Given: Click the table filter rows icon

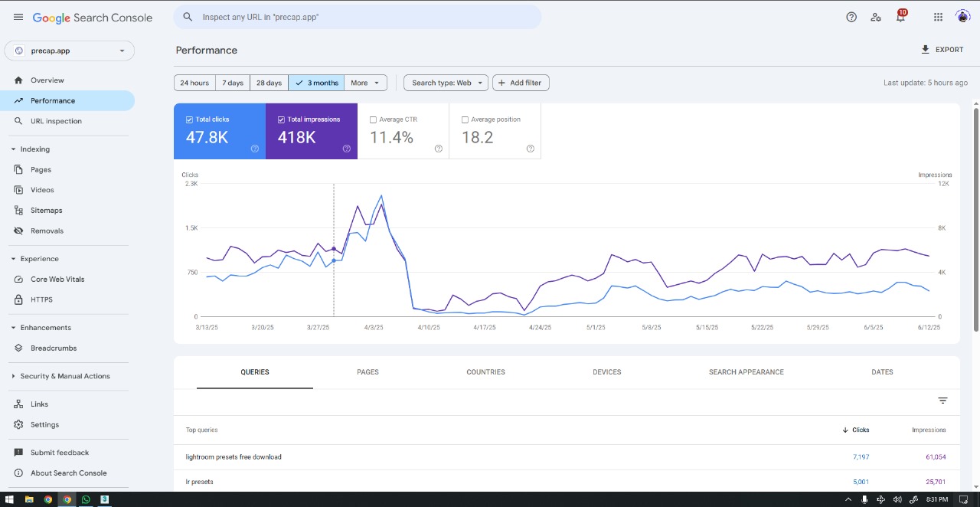Looking at the screenshot, I should [x=943, y=401].
